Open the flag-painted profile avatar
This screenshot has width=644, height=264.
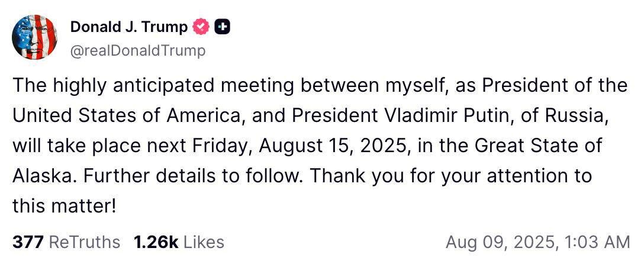[35, 37]
